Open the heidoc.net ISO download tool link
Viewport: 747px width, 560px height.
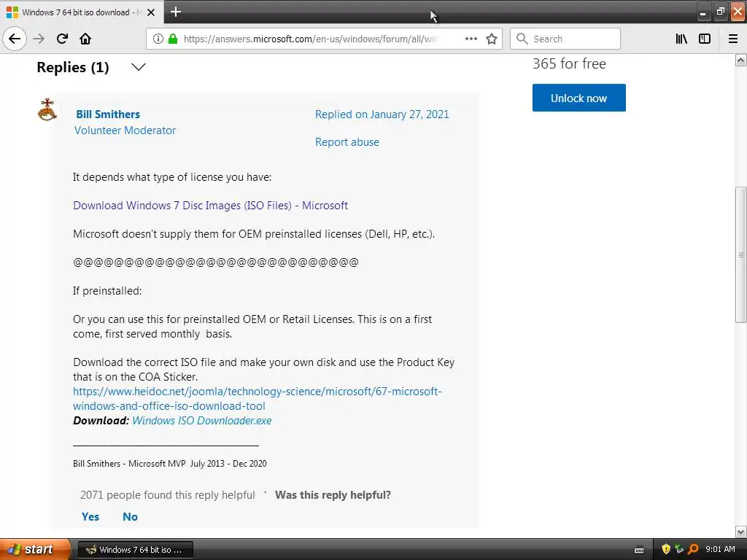coord(258,399)
